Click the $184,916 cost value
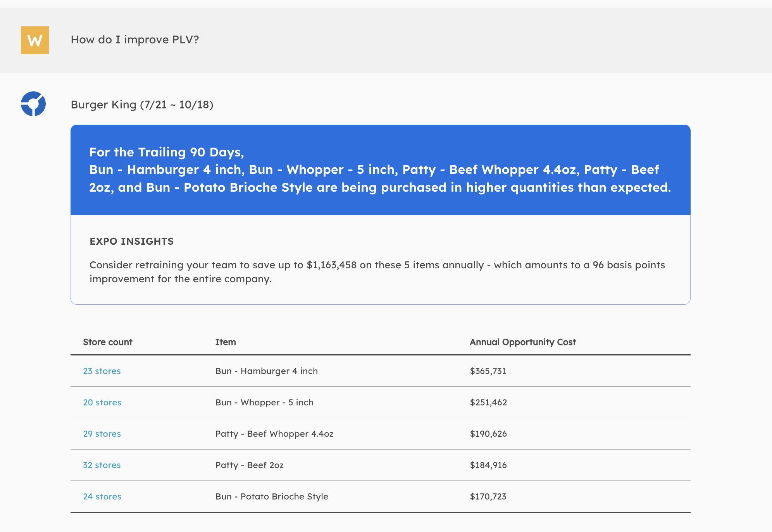Viewport: 772px width, 532px height. click(488, 465)
